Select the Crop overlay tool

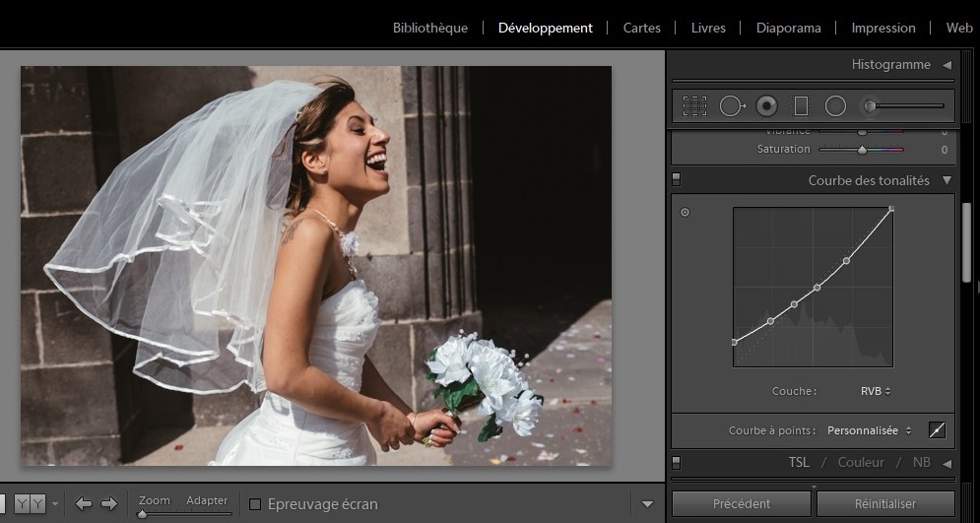[694, 106]
